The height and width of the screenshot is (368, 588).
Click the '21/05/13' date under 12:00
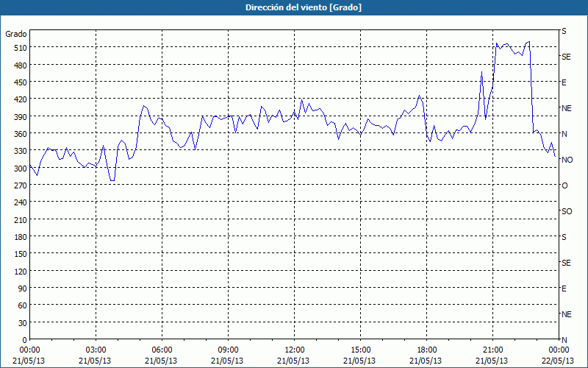tap(293, 361)
